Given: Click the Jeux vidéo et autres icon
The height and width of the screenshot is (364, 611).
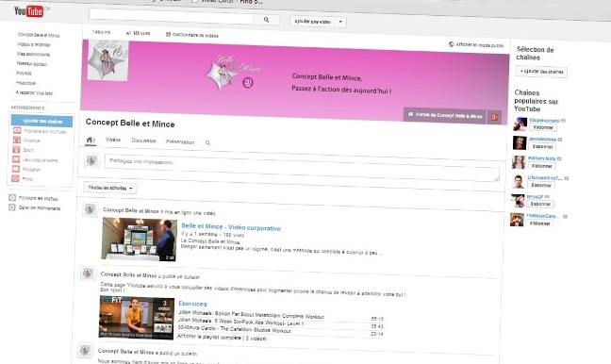Looking at the screenshot, I should tap(16, 159).
